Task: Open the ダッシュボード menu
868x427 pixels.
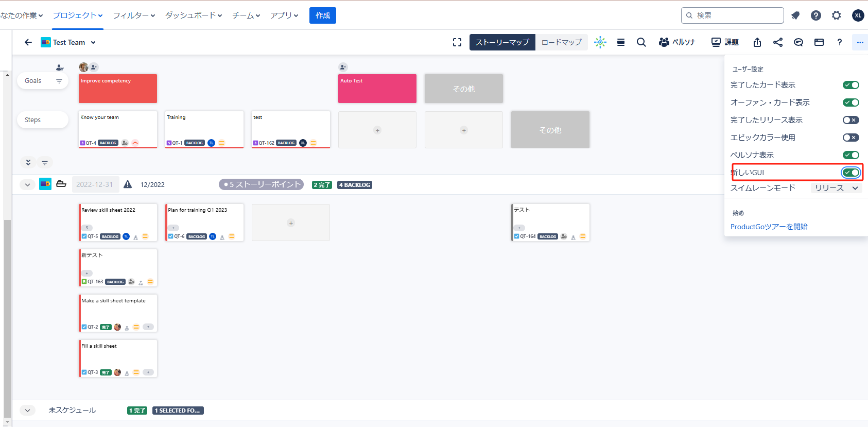Action: click(193, 15)
